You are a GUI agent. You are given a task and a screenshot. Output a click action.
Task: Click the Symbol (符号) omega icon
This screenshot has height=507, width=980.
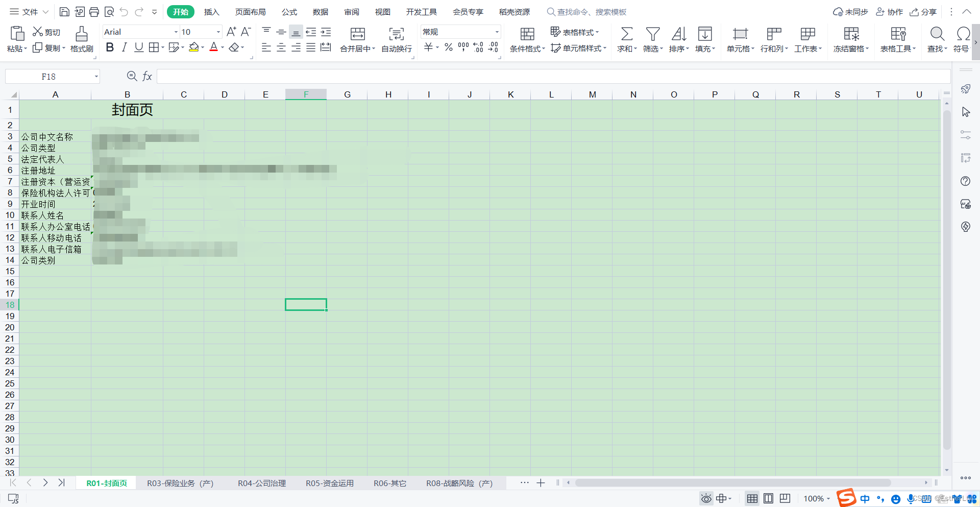pyautogui.click(x=963, y=34)
